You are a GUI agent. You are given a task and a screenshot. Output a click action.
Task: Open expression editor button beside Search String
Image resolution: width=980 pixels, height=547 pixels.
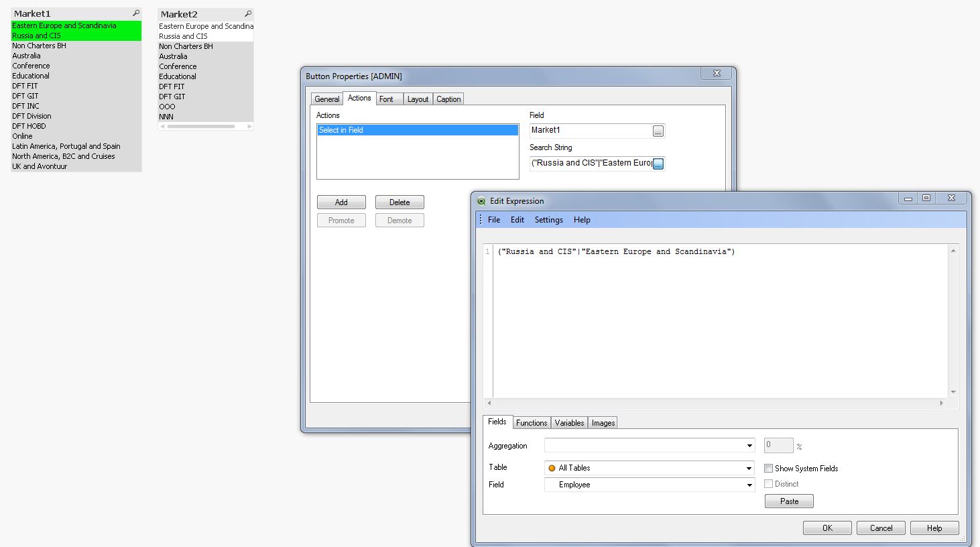(658, 164)
